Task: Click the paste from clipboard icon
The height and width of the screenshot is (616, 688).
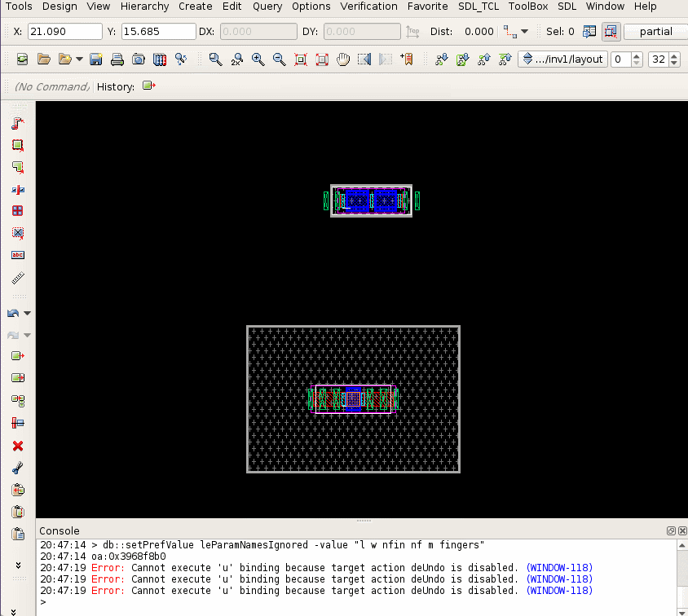Action: coord(18,512)
